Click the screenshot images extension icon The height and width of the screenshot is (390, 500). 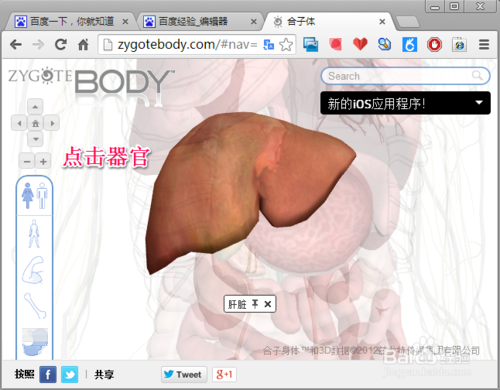(310, 44)
